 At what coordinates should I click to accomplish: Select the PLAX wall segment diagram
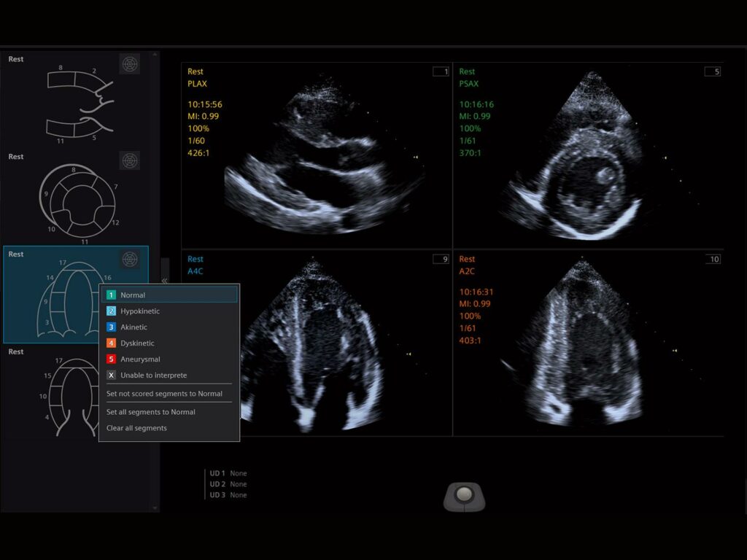coord(79,102)
